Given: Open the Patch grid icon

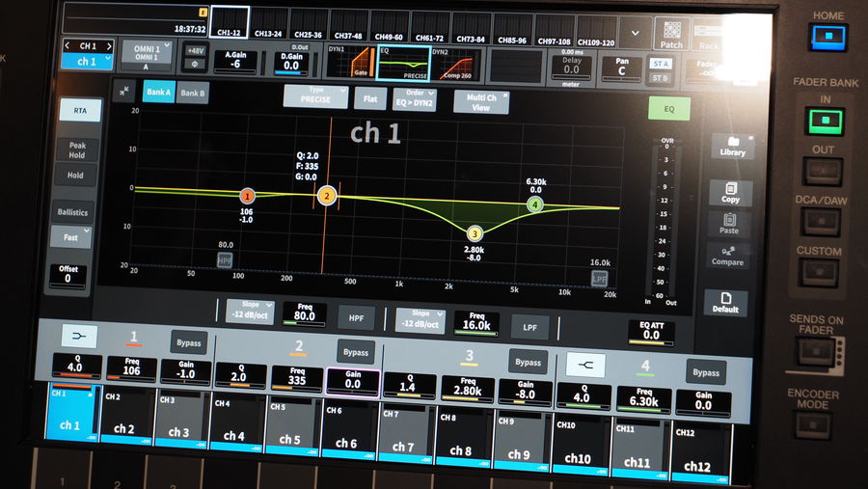Looking at the screenshot, I should click(672, 37).
